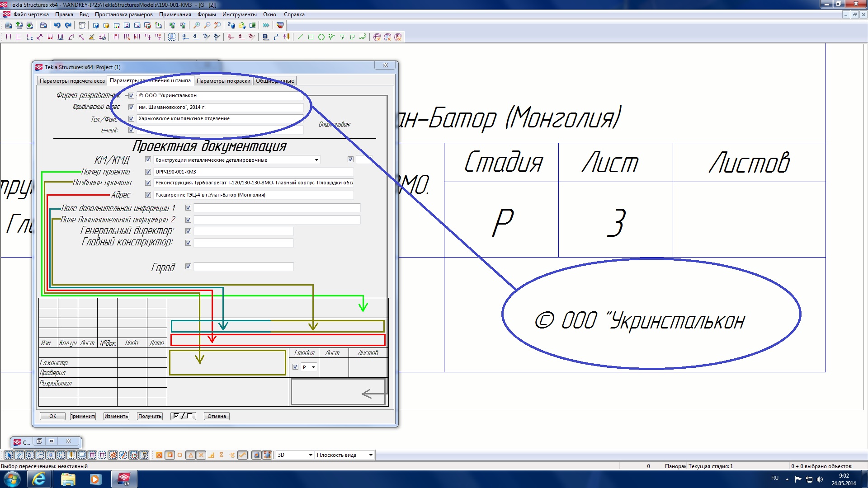Click the Redo arrow icon in toolbar
Viewport: 868px width, 488px height.
[68, 26]
